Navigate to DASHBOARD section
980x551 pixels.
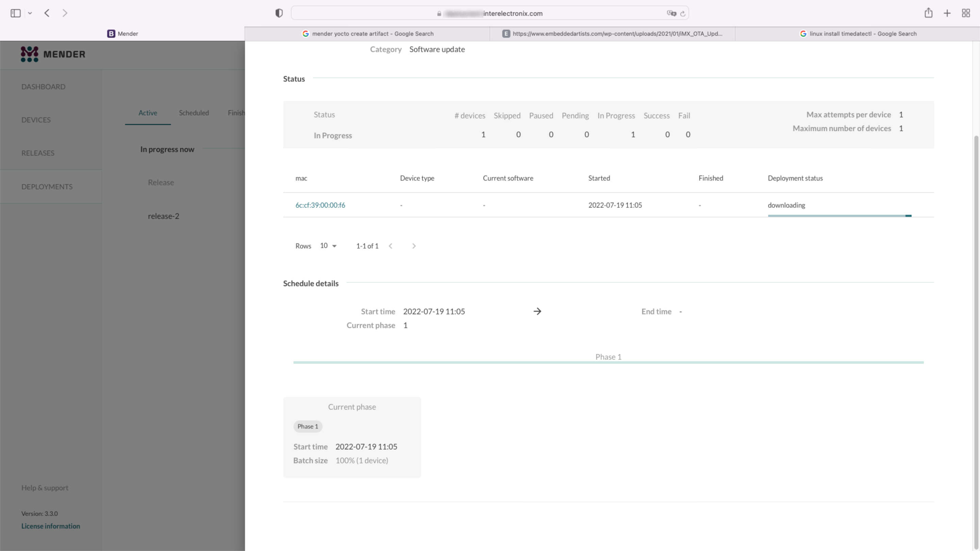43,86
